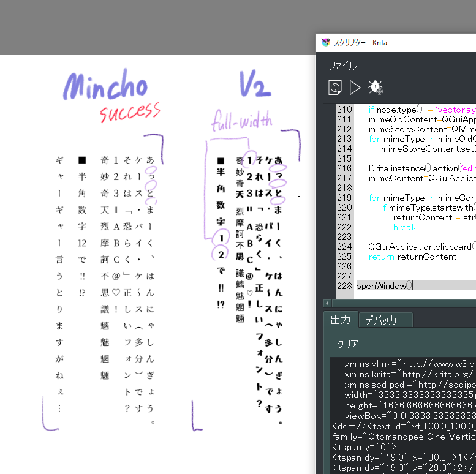Click the 'width="3333.33' output line
This screenshot has width=476, height=474.
click(410, 395)
